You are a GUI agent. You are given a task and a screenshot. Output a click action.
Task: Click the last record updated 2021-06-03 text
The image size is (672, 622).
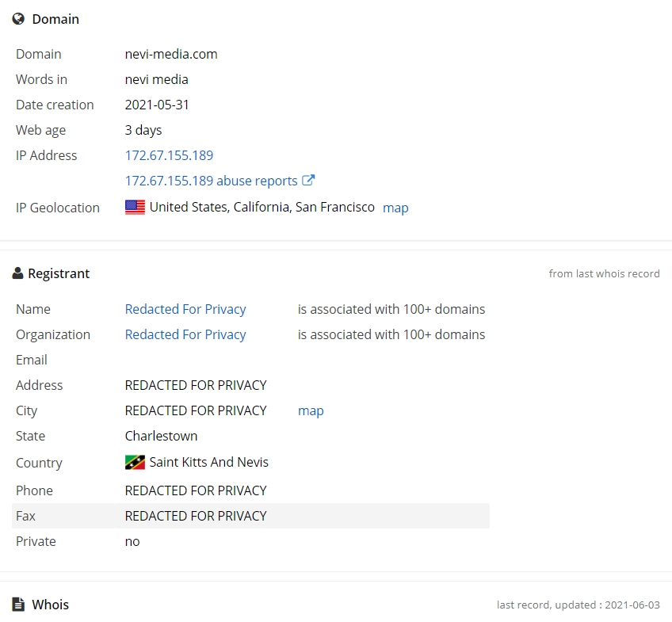click(x=578, y=605)
